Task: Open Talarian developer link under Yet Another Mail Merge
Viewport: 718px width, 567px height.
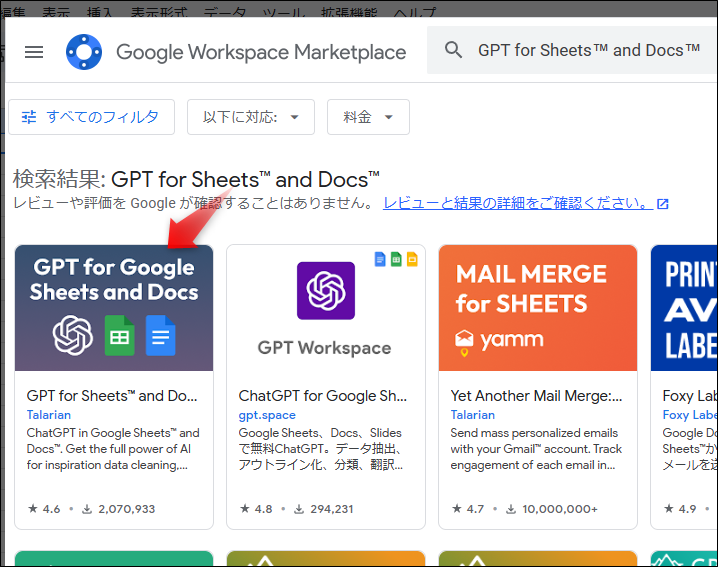Action: pyautogui.click(x=473, y=415)
